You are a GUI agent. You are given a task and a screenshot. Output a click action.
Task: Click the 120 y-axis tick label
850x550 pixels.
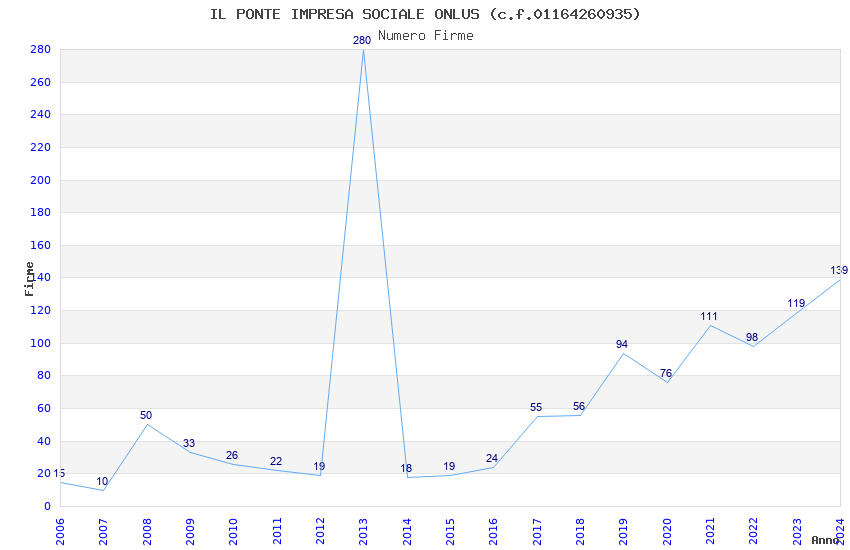40,310
